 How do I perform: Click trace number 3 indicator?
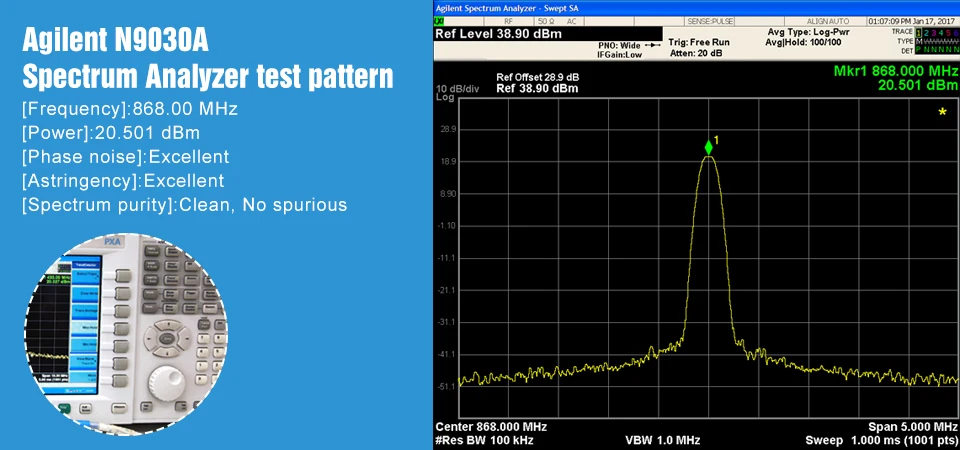(934, 32)
